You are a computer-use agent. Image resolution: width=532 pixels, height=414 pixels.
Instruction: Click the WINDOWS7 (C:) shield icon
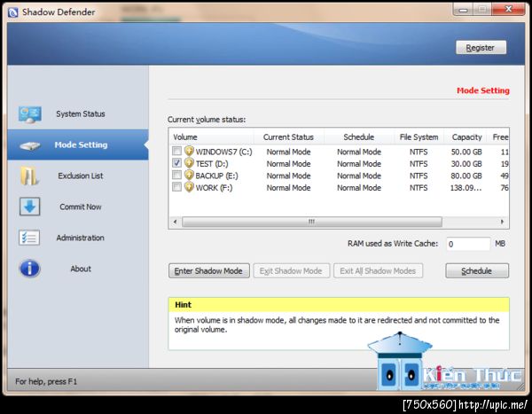[189, 151]
